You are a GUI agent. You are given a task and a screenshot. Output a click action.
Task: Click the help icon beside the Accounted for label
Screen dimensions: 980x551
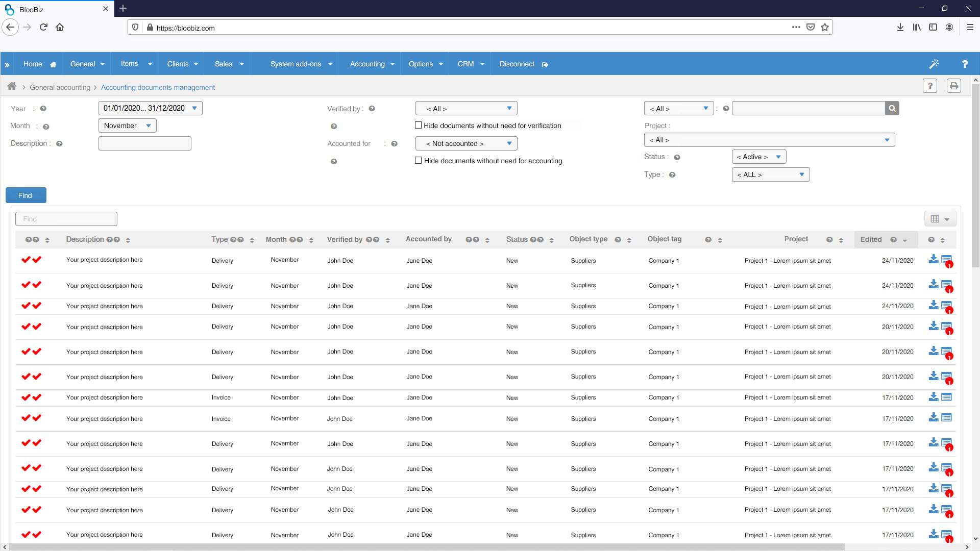[x=394, y=144]
